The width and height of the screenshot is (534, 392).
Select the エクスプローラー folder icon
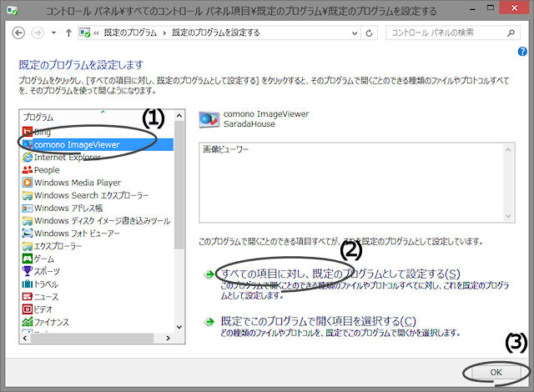(28, 246)
